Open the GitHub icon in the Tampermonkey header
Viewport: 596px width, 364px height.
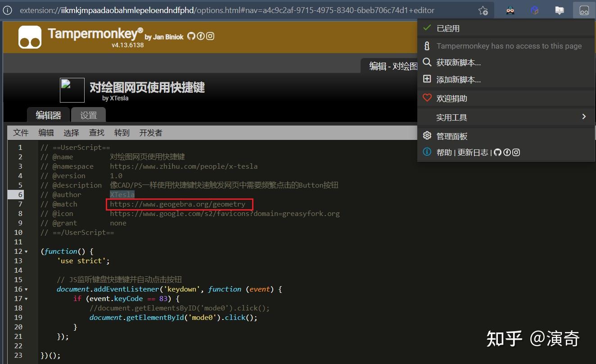tap(191, 36)
